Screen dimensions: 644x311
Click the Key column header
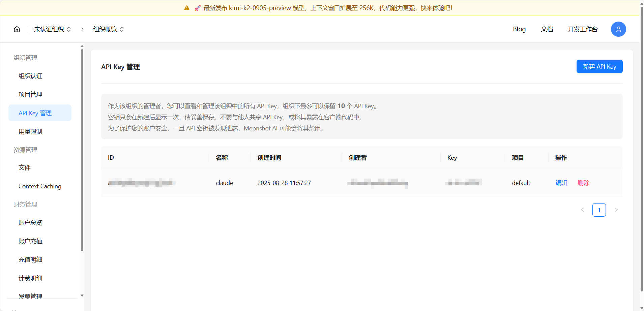[x=452, y=158]
